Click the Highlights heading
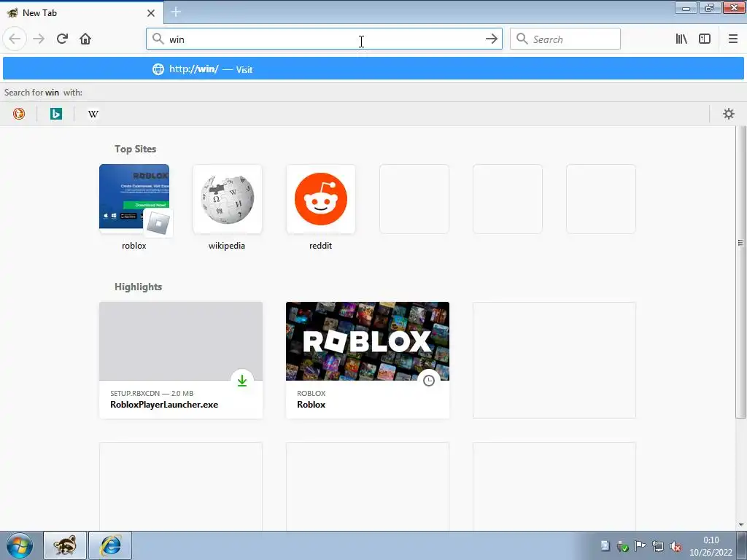Viewport: 747px width, 560px height. pyautogui.click(x=138, y=287)
